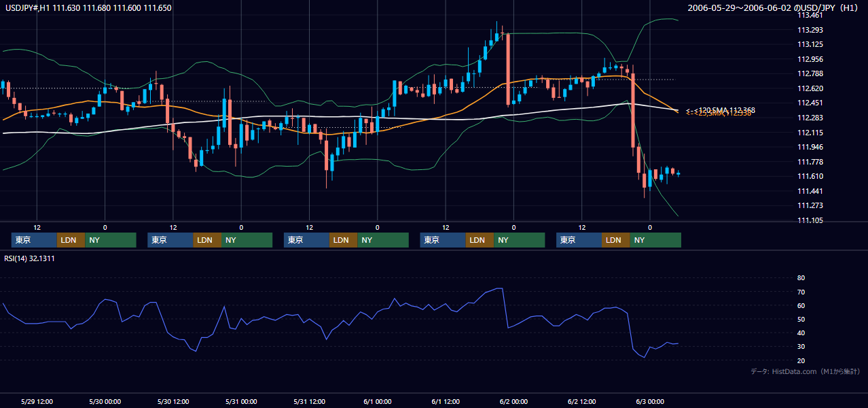
Task: Select the RSI 40 level label
Action: point(801,333)
